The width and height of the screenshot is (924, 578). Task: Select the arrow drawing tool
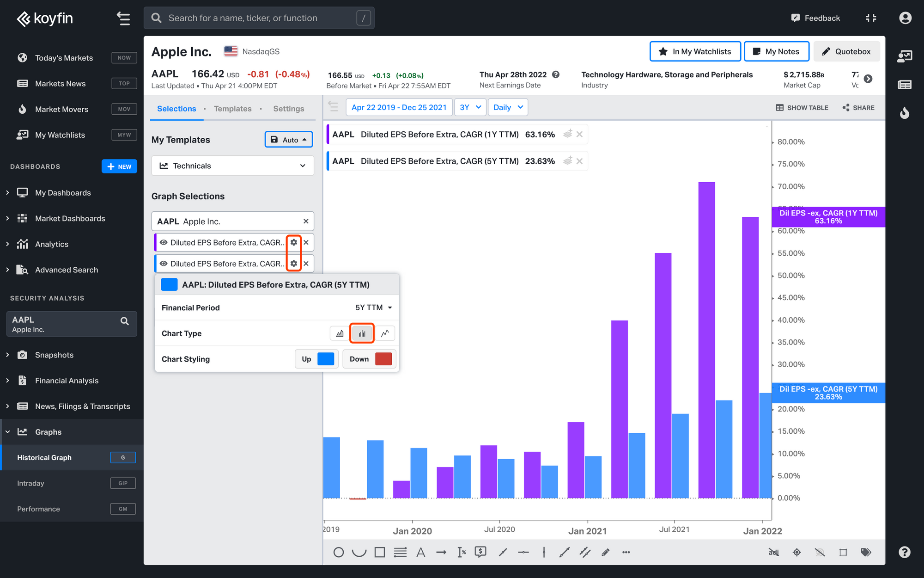pos(441,552)
